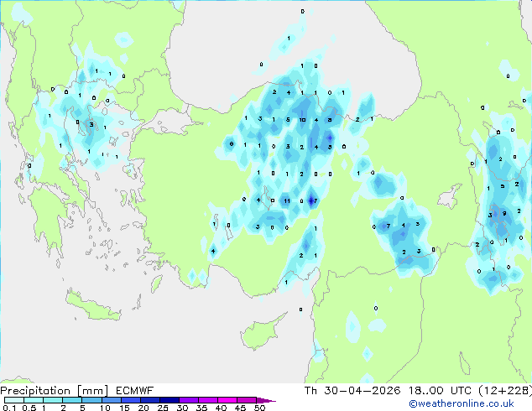
Task: Select the legend swatch between 2 and 5
Action: 72,400
